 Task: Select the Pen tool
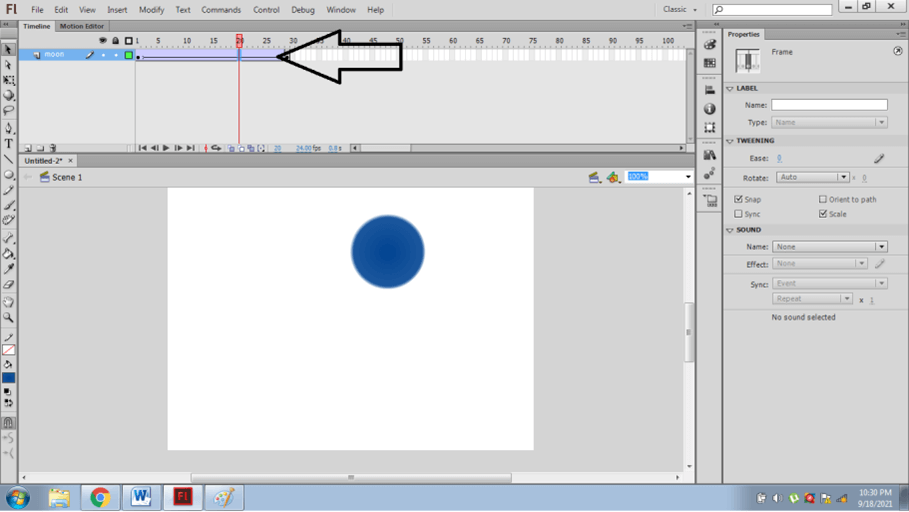click(x=8, y=128)
